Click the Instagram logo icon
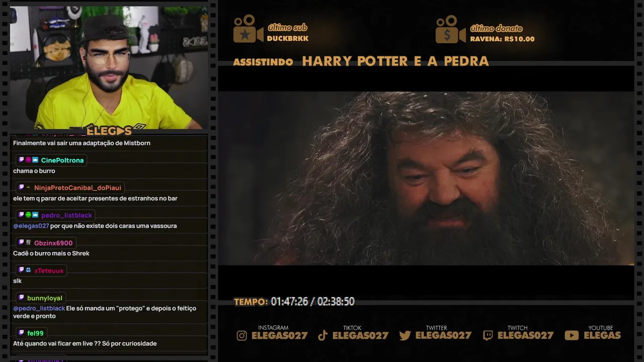Image resolution: width=644 pixels, height=362 pixels. pyautogui.click(x=242, y=335)
